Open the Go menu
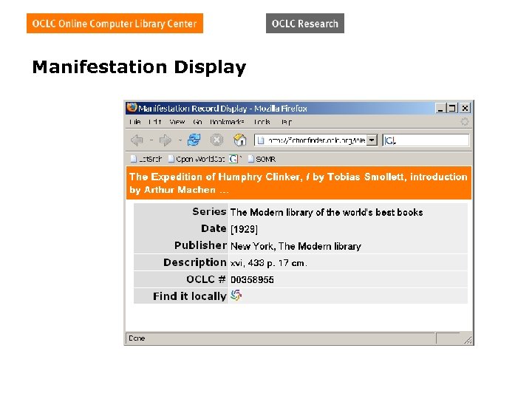 [197, 121]
